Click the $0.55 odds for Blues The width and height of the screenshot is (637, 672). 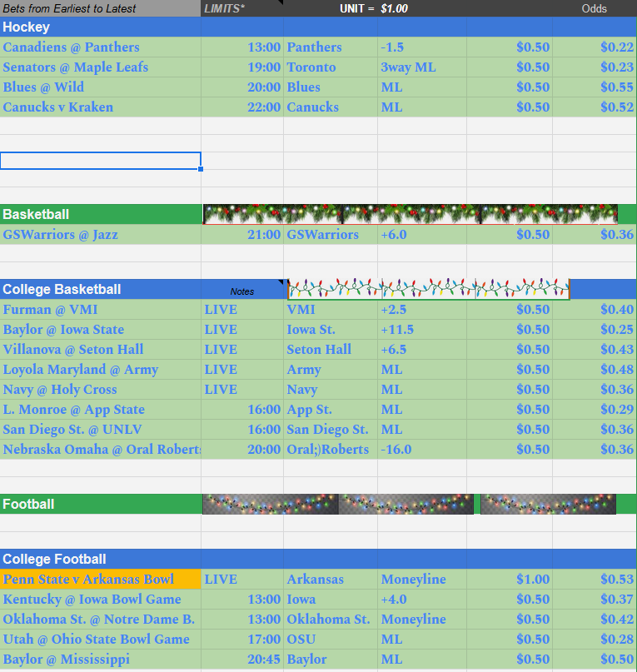point(595,87)
